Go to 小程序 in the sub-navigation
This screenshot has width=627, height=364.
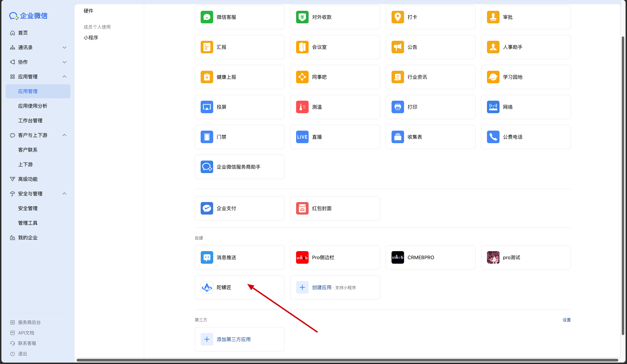click(91, 38)
